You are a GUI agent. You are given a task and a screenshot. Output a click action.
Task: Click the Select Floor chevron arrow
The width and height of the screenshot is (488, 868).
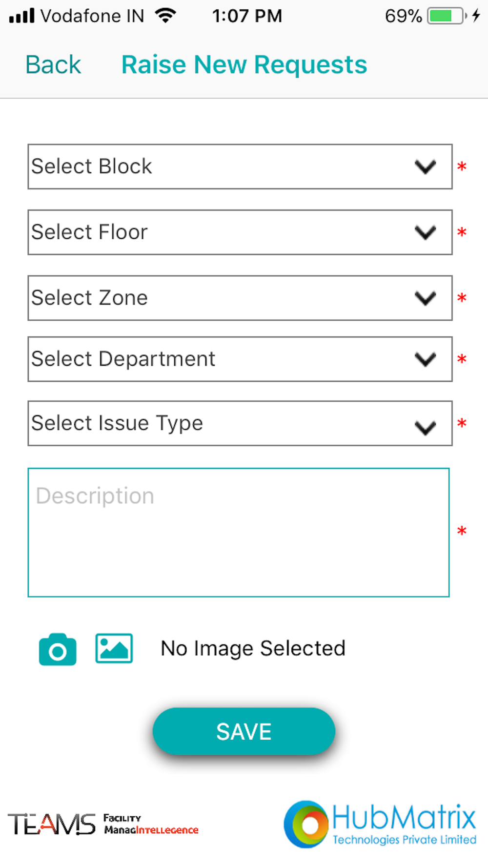(425, 232)
